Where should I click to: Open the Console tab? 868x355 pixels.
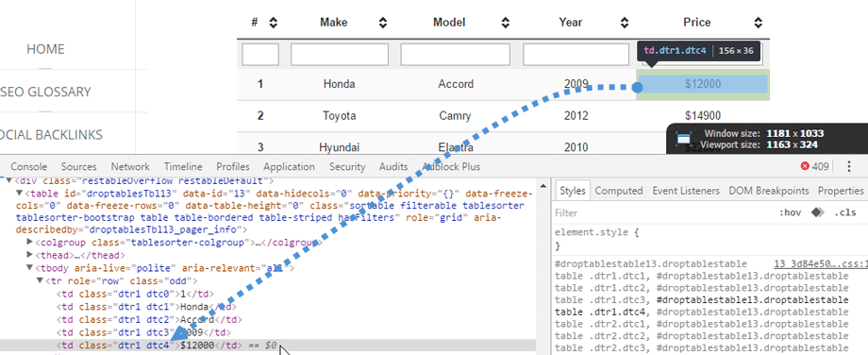(x=29, y=166)
